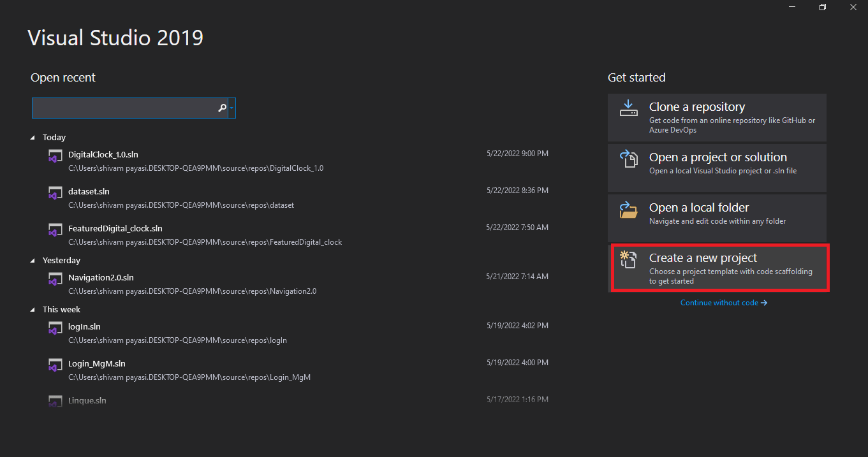Click the Navigation2.0.sln solution icon
This screenshot has height=457, width=868.
[x=55, y=279]
